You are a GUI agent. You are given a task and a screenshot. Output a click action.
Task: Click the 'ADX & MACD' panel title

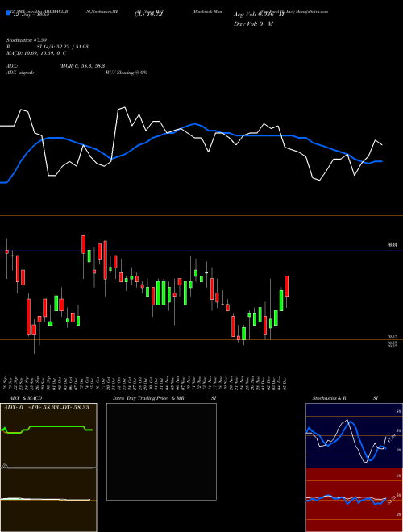26,398
